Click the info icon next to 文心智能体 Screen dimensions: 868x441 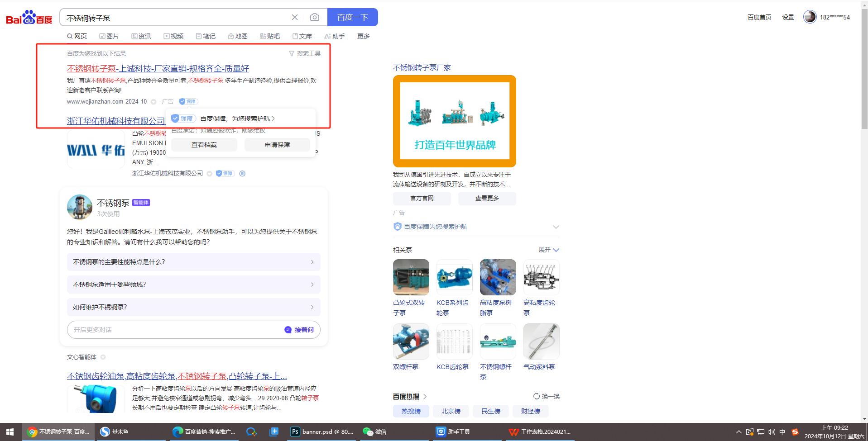coord(103,357)
